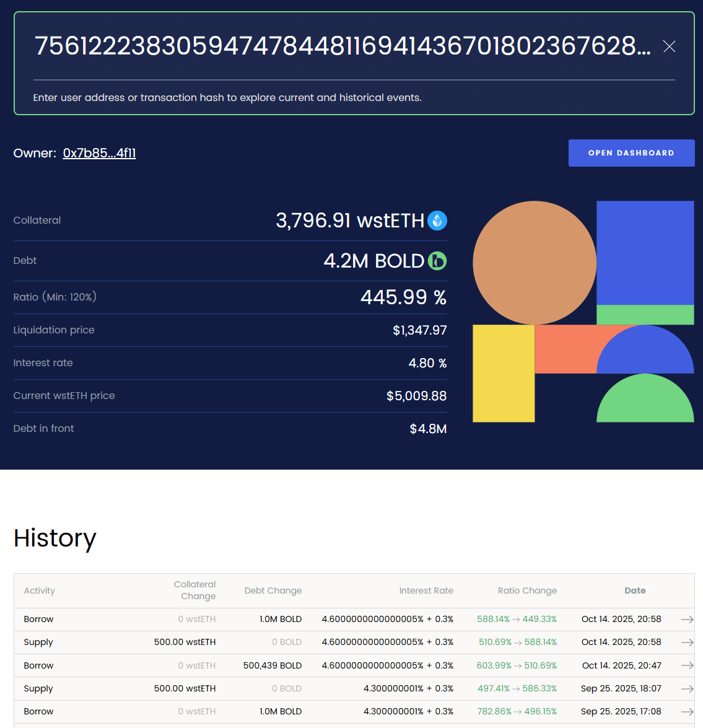Open arrow for Supply row Sep 25 18:07

coord(686,689)
